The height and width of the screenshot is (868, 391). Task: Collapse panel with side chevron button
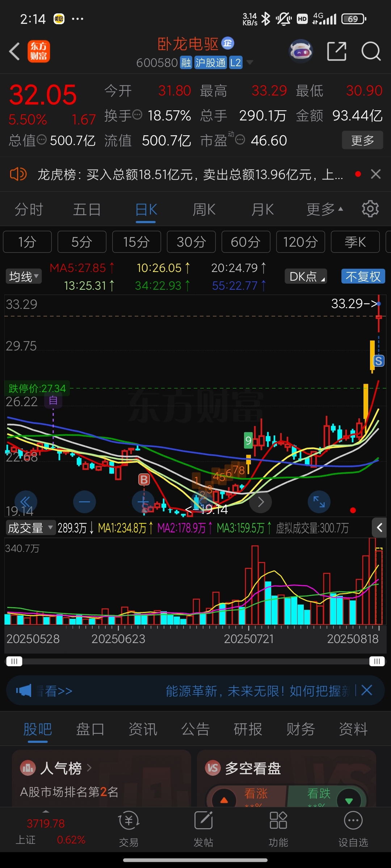(379, 528)
